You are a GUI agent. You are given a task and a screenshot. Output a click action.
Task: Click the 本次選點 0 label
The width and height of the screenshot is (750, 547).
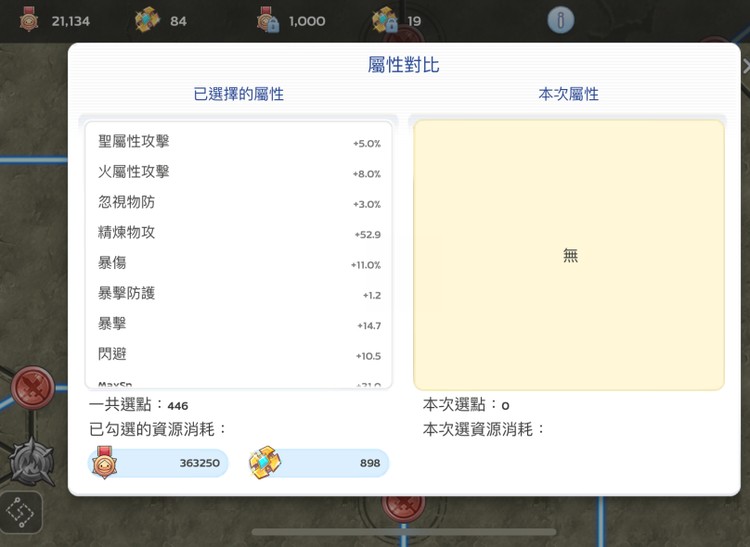(x=466, y=405)
